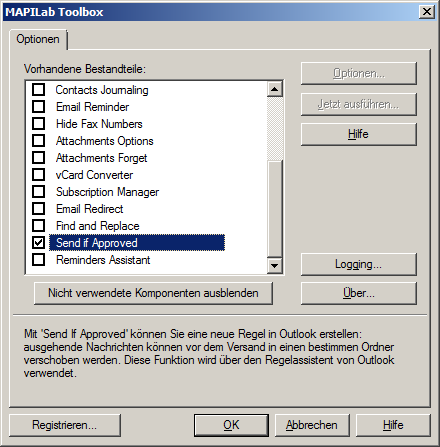
Task: Confirm the dialog with OK
Action: point(231,425)
